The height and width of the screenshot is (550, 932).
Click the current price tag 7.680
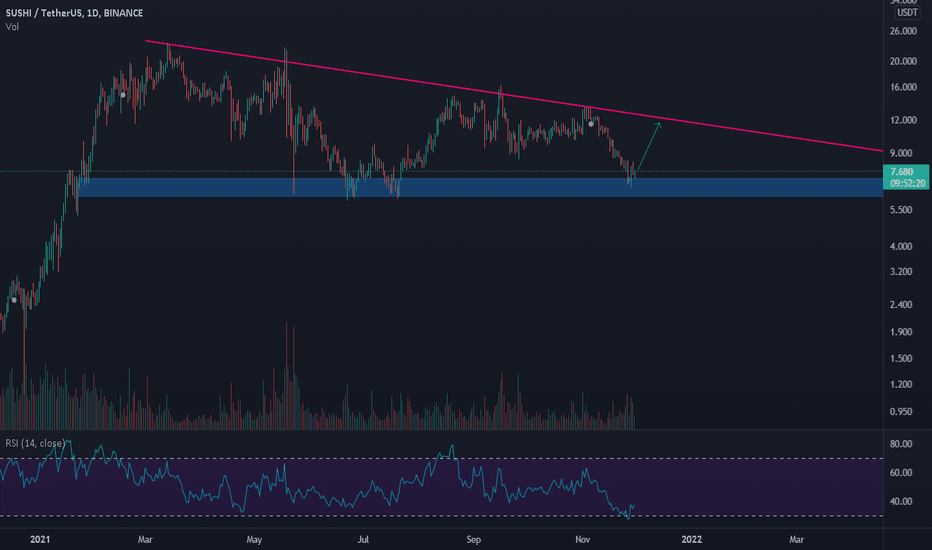coord(902,172)
